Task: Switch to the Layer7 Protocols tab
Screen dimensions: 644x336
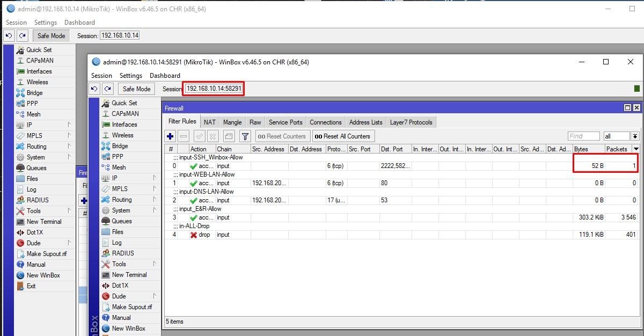Action: [x=411, y=122]
